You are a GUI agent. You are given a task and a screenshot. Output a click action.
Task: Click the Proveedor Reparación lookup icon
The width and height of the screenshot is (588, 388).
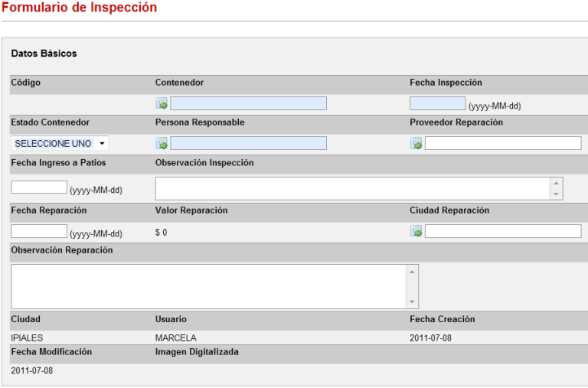pyautogui.click(x=416, y=144)
